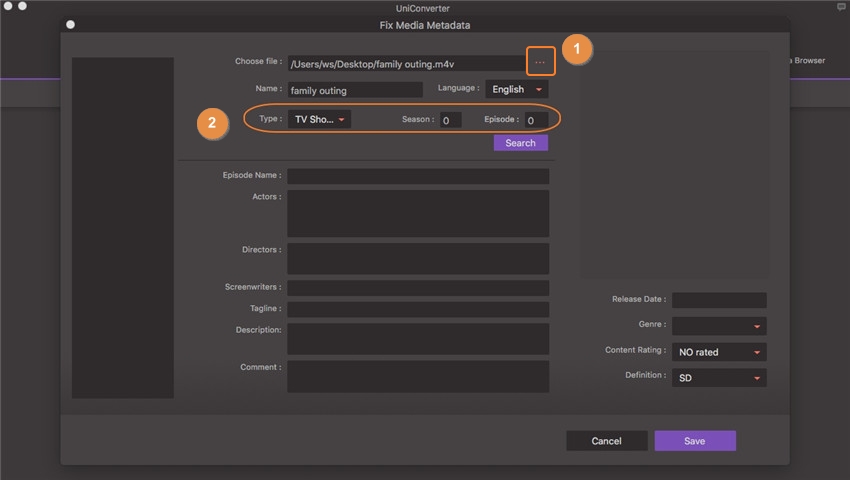
Task: Expand the Type dropdown showing TV Sho...
Action: 319,119
